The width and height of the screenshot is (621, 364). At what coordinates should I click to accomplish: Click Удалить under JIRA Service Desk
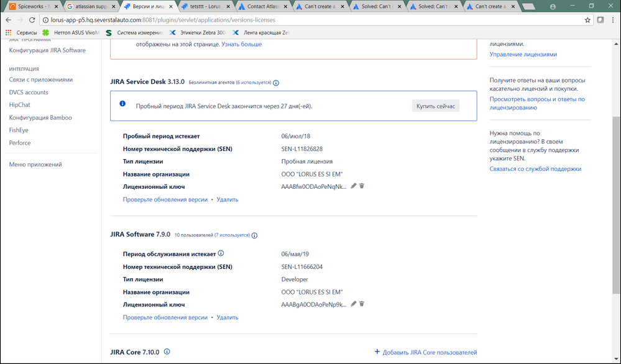[x=228, y=199]
